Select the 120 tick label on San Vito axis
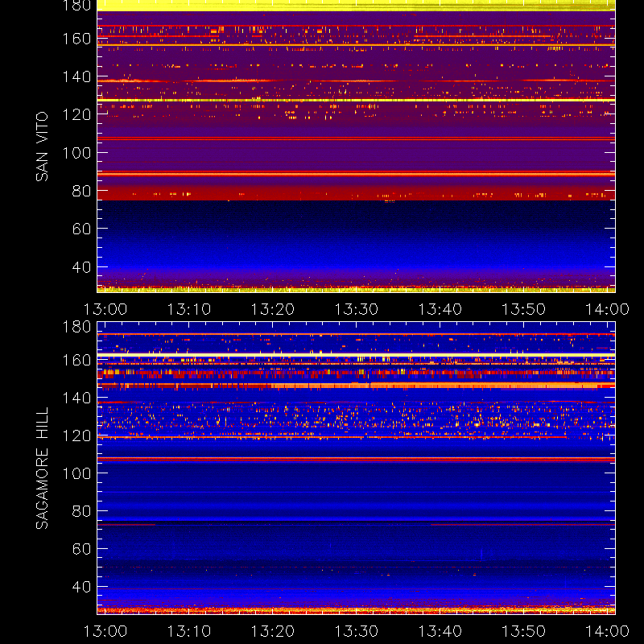Viewport: 644px width, 644px height. click(x=76, y=114)
